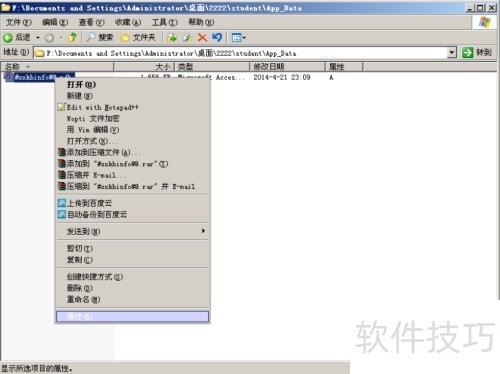
Task: Click the folder icon in address bar
Action: tap(40, 53)
